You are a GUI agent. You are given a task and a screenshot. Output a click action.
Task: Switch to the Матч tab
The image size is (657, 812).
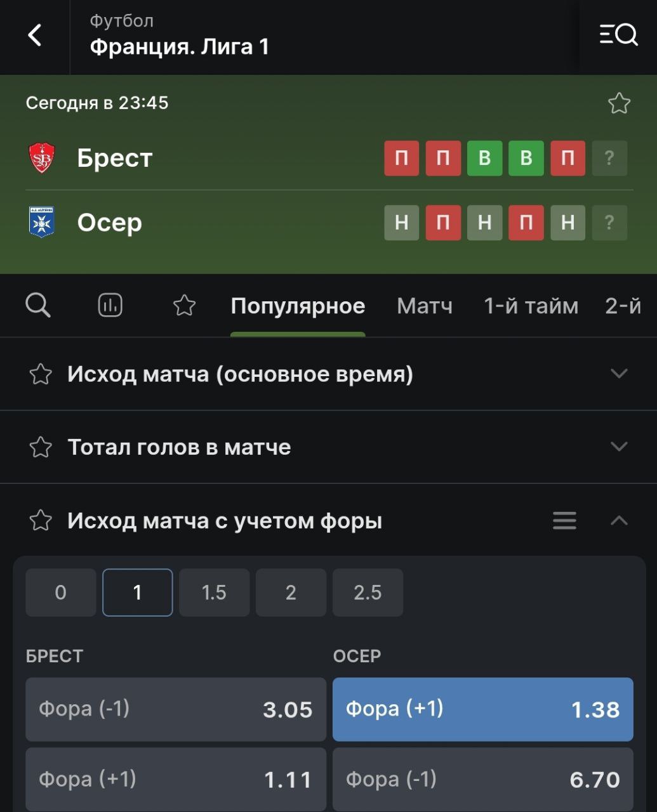click(x=425, y=306)
